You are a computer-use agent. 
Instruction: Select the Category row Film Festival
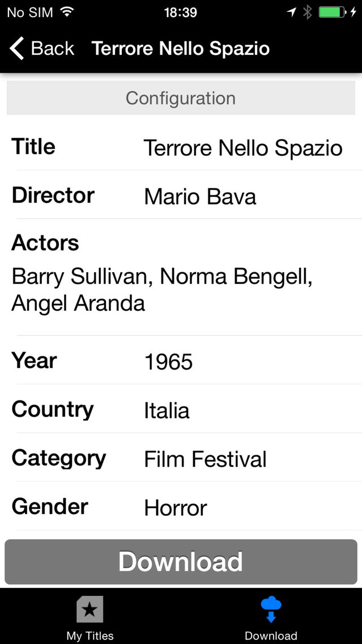click(181, 457)
